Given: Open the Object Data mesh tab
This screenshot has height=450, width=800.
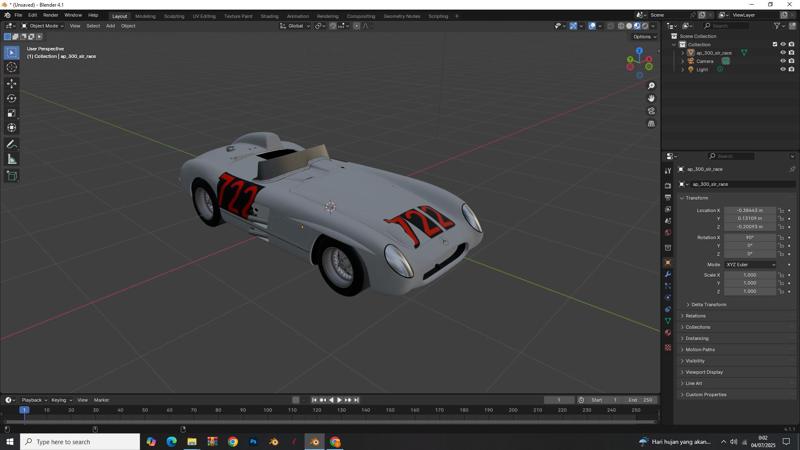Looking at the screenshot, I should click(x=668, y=321).
